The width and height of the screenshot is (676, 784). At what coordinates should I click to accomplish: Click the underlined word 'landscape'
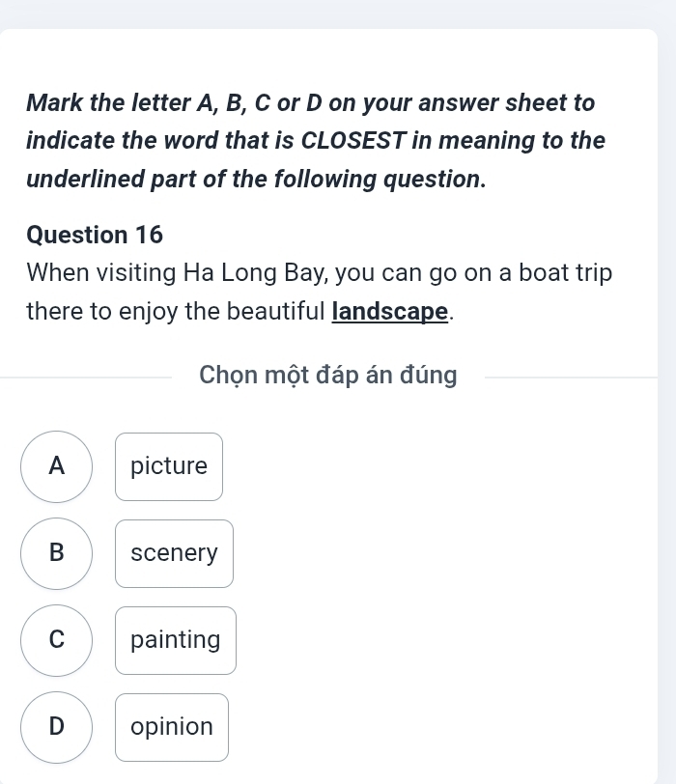(x=391, y=312)
